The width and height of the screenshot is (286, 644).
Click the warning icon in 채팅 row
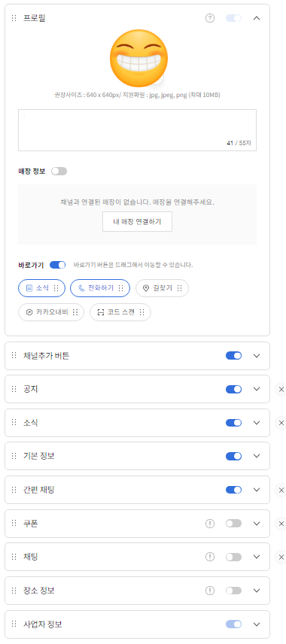(210, 557)
